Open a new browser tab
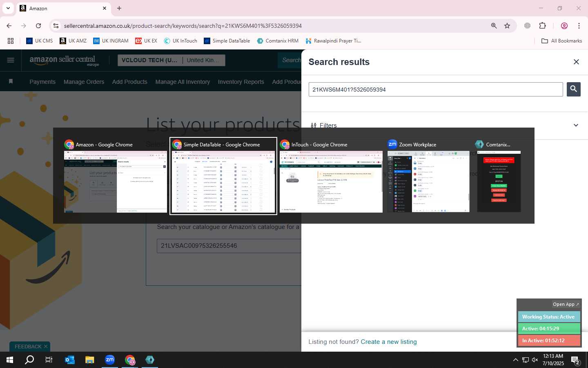588x368 pixels. point(119,8)
